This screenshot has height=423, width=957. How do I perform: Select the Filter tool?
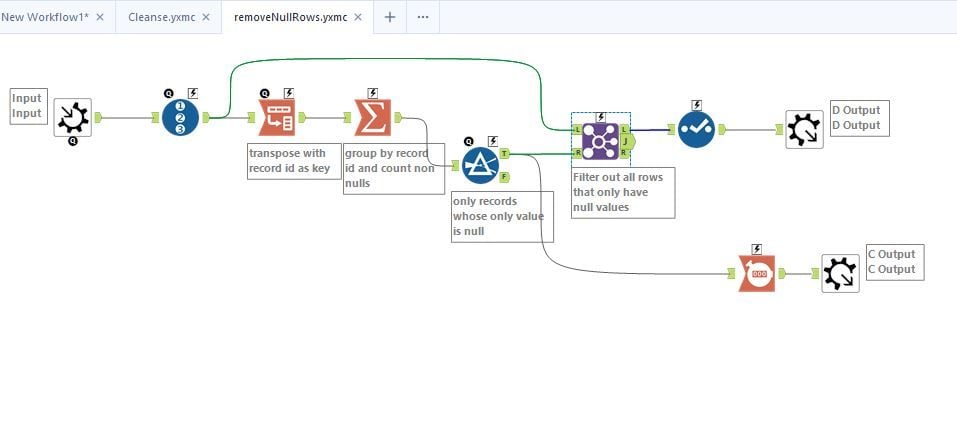click(x=480, y=165)
